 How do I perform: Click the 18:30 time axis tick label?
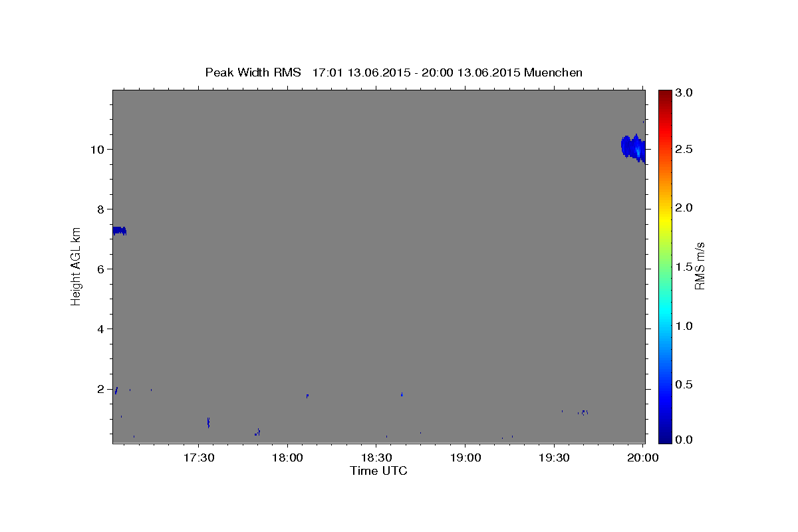tap(376, 458)
